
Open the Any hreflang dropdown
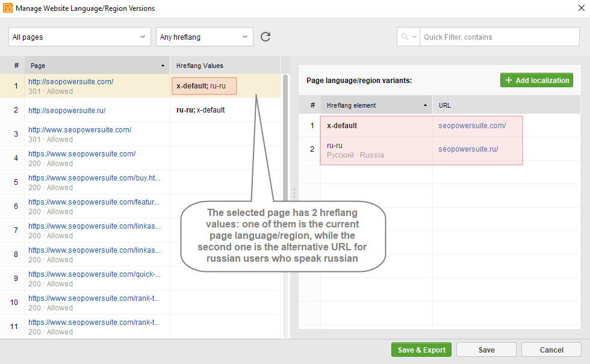(204, 37)
